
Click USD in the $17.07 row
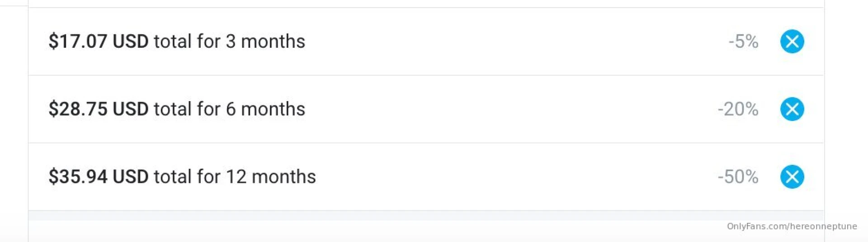(x=130, y=42)
